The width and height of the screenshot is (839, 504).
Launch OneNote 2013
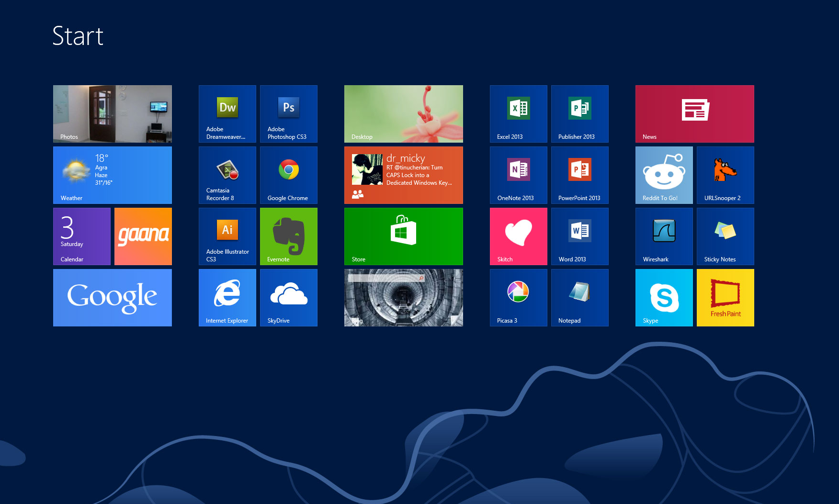click(x=519, y=175)
